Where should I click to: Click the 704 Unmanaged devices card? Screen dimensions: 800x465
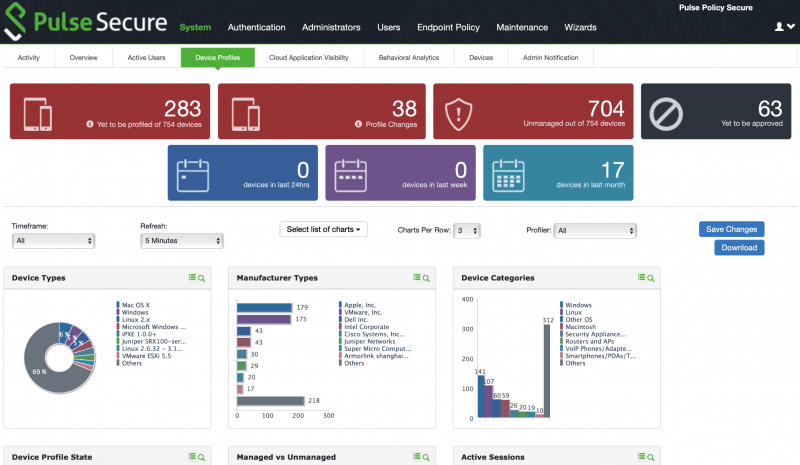tap(533, 111)
